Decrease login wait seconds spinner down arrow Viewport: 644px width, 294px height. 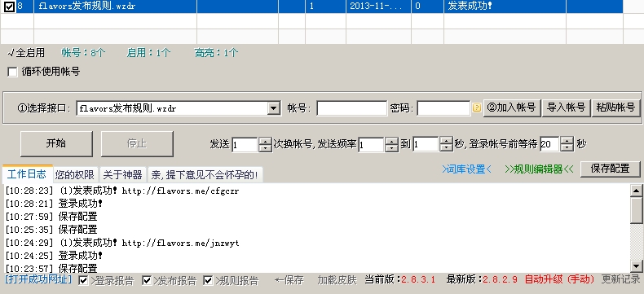click(567, 147)
